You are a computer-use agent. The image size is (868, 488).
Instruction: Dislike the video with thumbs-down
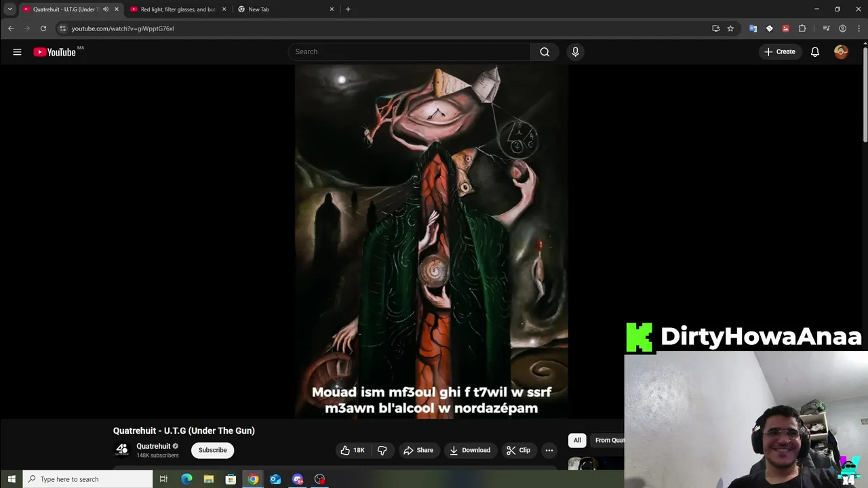coord(382,450)
